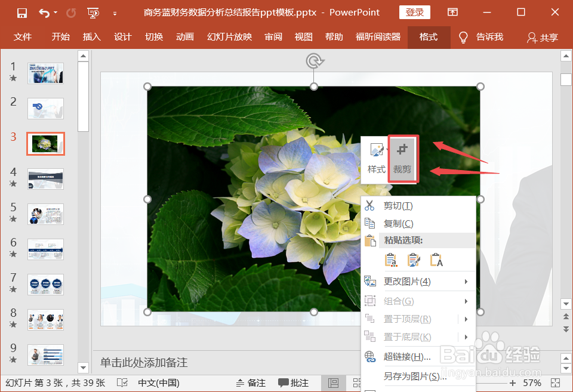Switch to the 格式 ribbon tab

pyautogui.click(x=429, y=37)
